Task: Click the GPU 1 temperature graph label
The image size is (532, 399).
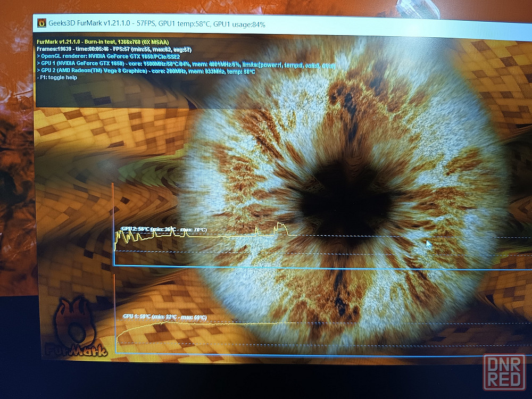Action: (x=164, y=317)
